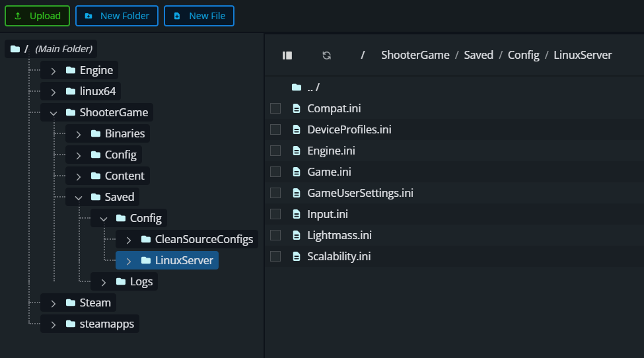Collapse the ShooterGame folder chevron

click(x=54, y=112)
